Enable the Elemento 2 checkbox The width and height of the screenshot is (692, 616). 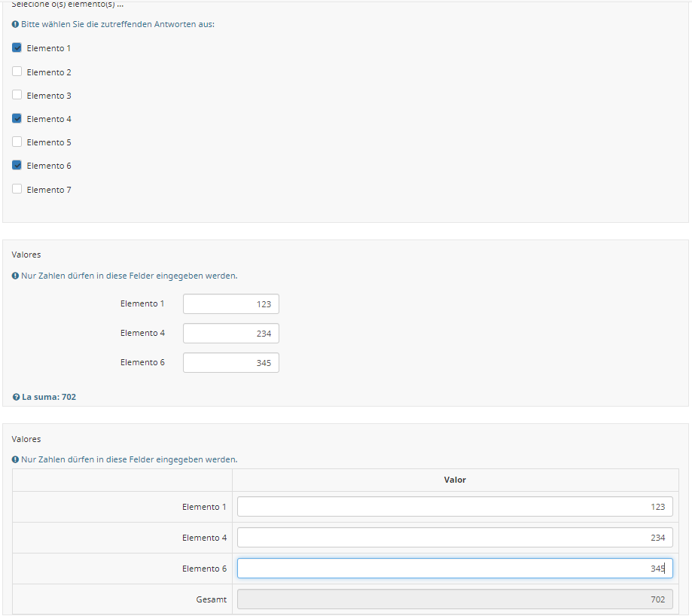pos(17,72)
